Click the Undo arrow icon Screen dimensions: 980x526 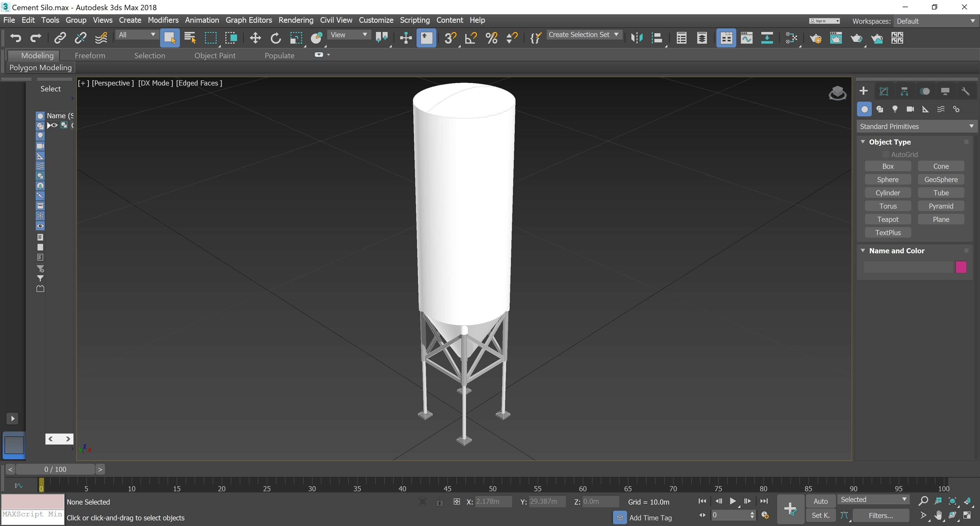click(x=16, y=38)
